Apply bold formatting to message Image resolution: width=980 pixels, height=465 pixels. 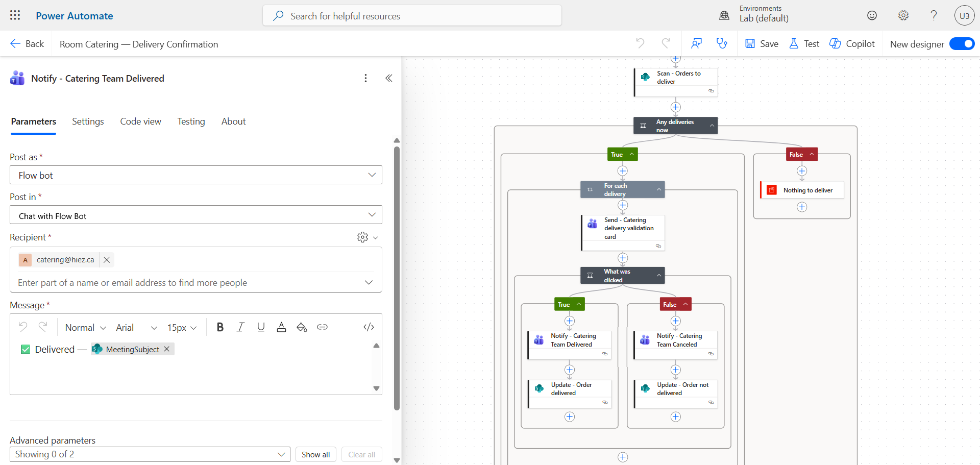tap(220, 327)
